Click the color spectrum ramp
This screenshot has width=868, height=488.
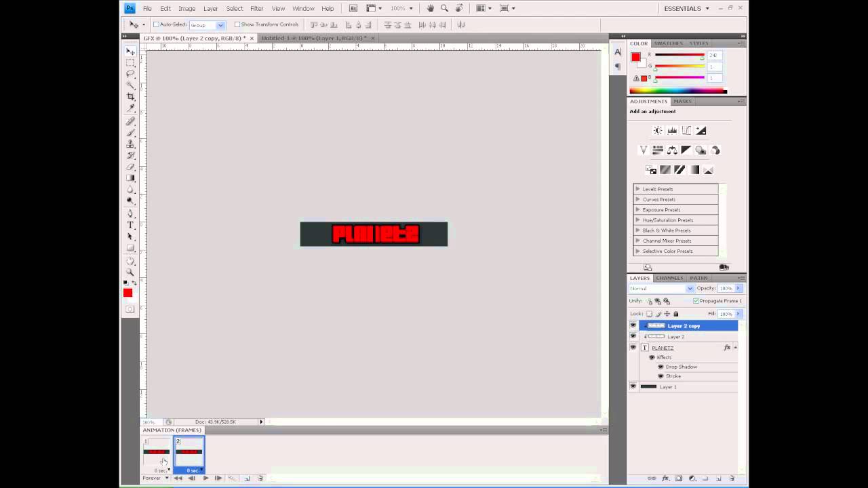677,91
